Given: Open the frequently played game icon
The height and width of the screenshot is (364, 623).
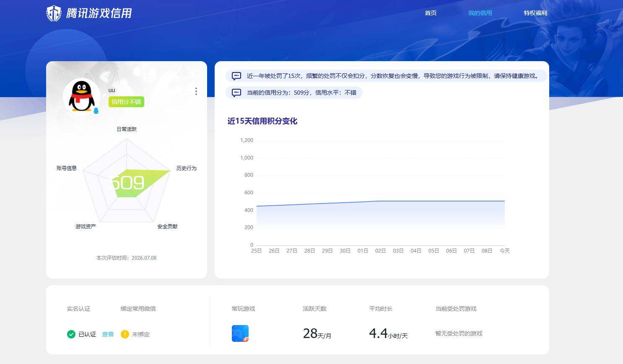Looking at the screenshot, I should click(240, 333).
